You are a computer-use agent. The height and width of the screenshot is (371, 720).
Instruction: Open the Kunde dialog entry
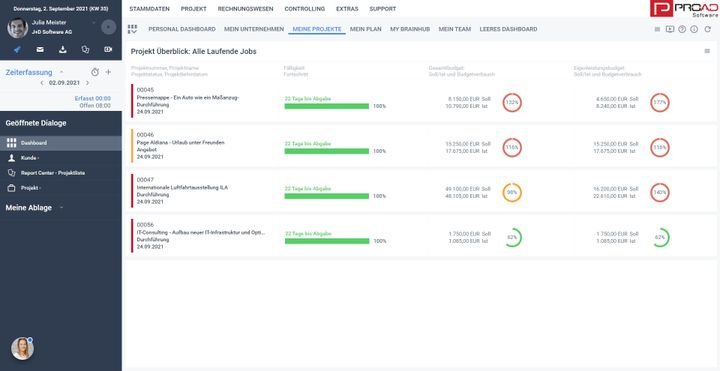click(61, 158)
